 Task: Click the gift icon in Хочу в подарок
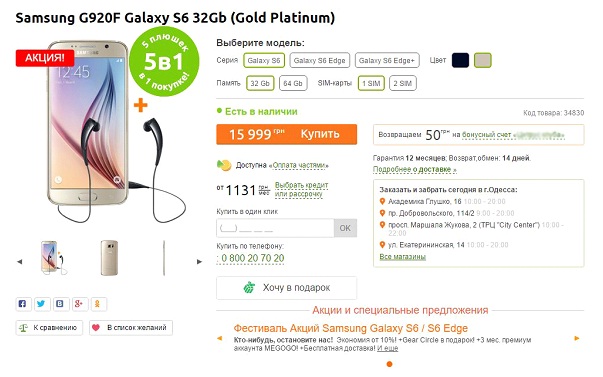249,287
